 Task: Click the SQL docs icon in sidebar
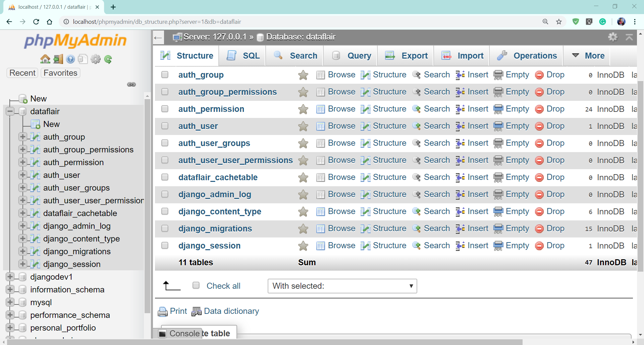tap(83, 59)
